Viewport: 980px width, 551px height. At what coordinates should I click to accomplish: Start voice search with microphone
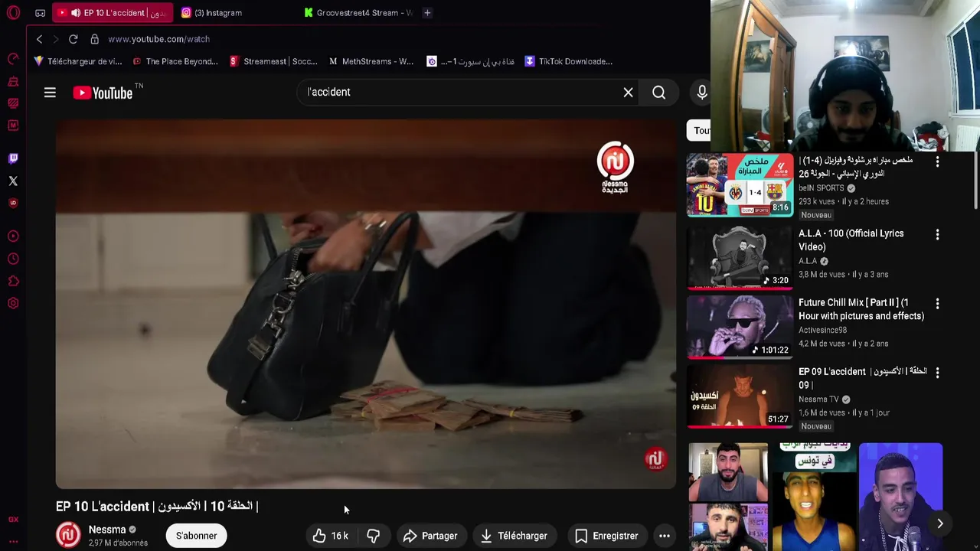(x=702, y=93)
